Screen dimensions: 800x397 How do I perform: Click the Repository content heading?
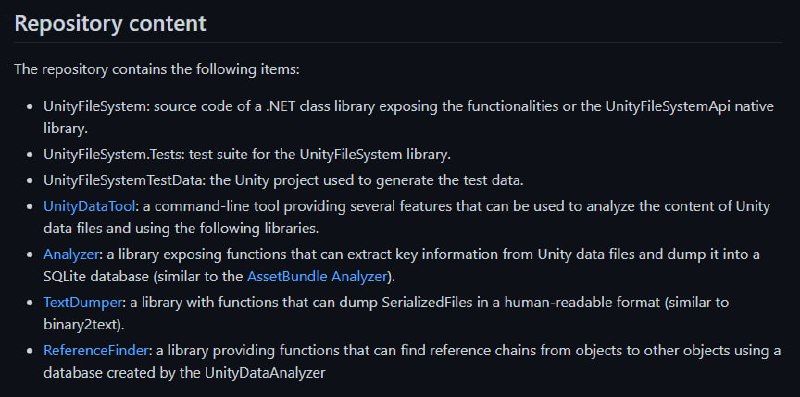[111, 23]
